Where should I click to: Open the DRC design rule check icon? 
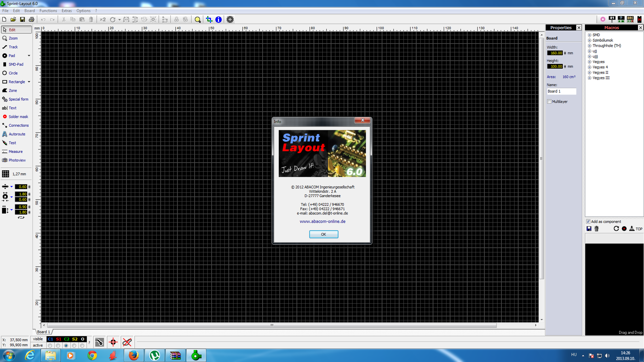pos(630,19)
